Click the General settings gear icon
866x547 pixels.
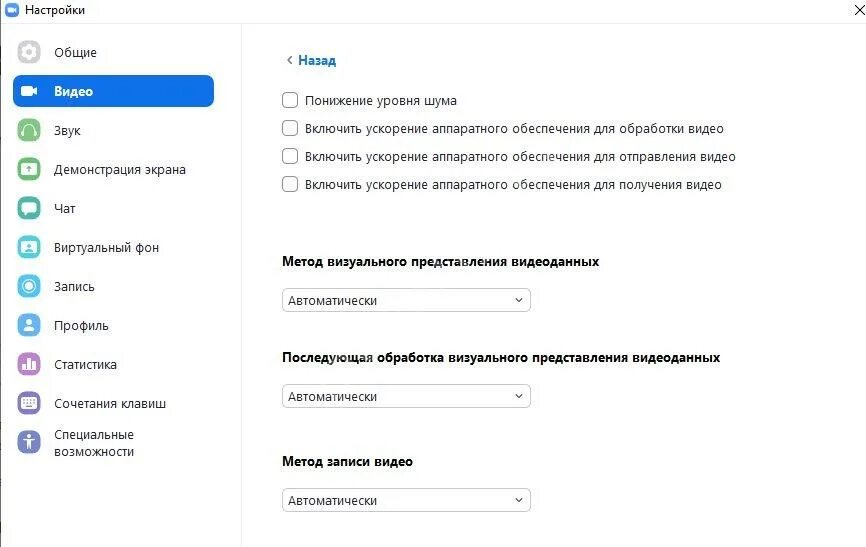tap(29, 52)
